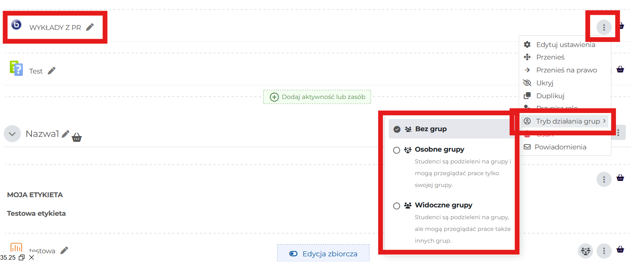Edit section name Nazwa1 with pencil icon

[65, 134]
